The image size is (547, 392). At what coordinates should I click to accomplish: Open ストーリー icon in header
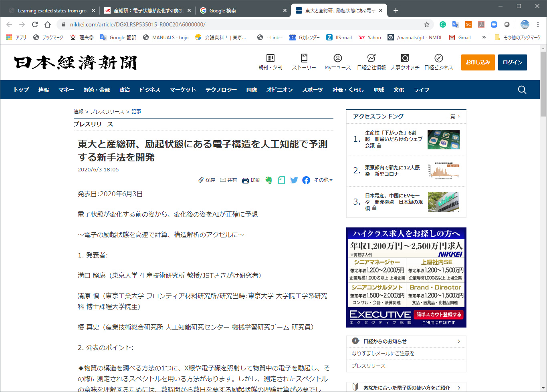304,62
